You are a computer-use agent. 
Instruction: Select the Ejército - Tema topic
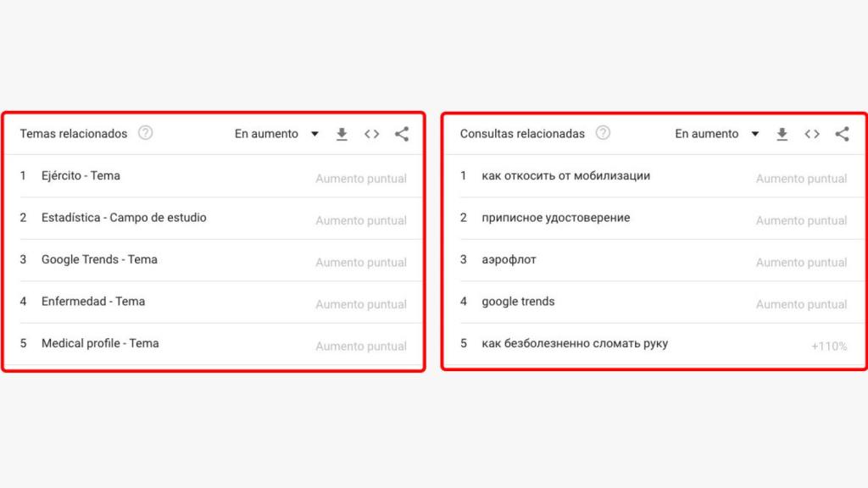coord(81,175)
